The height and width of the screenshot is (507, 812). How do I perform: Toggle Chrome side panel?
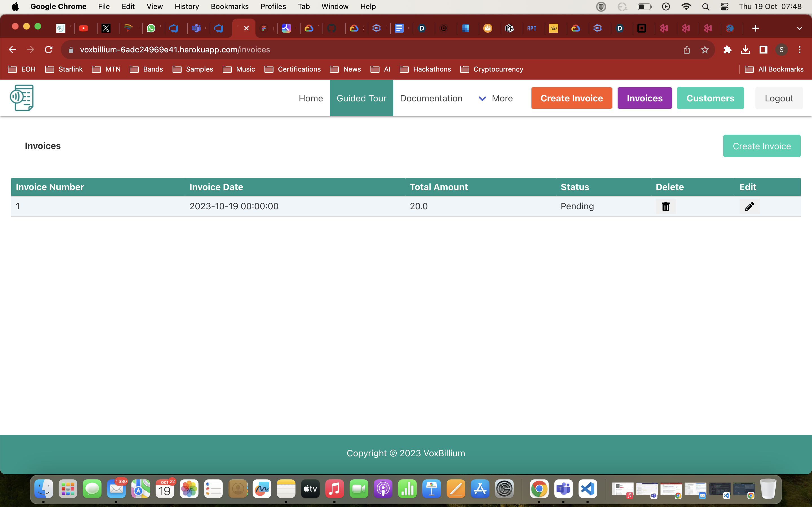click(x=763, y=50)
